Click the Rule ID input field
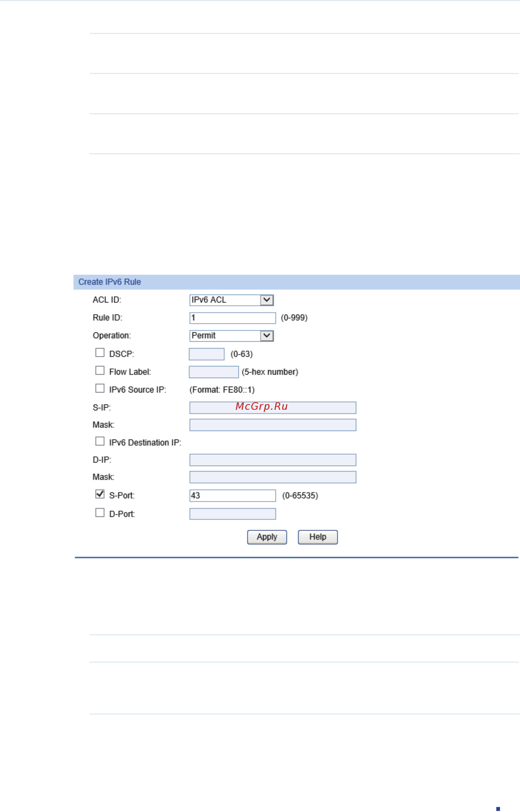 232,318
